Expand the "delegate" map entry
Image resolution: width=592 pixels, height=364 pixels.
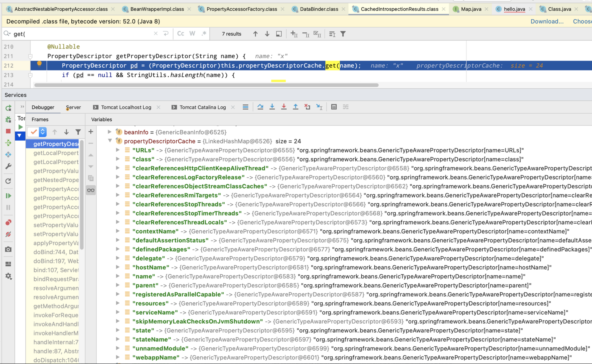pos(118,258)
